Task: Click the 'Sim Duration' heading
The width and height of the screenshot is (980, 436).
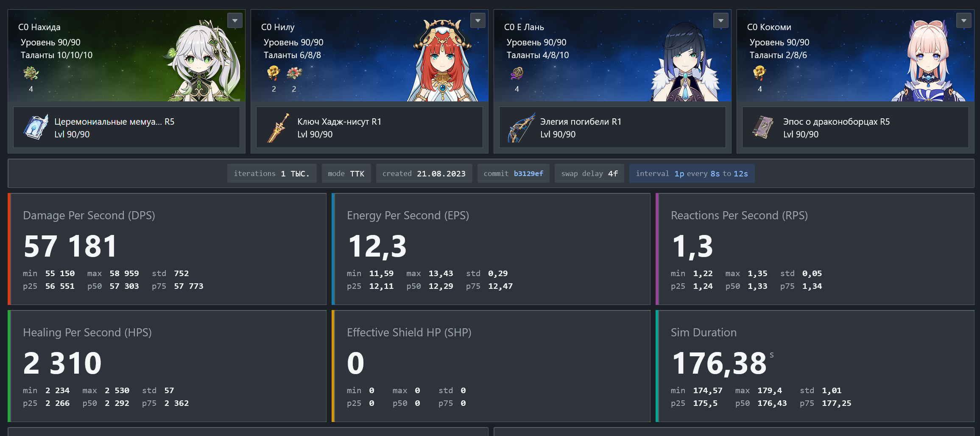Action: point(704,333)
